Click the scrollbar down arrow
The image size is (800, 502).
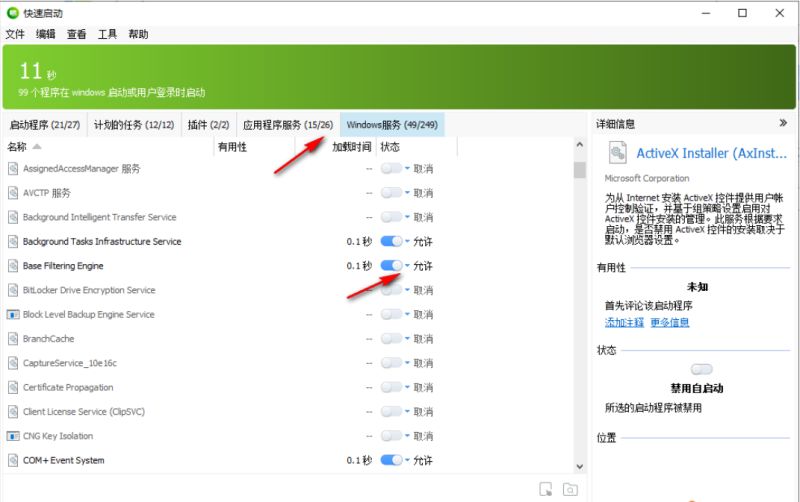click(579, 466)
